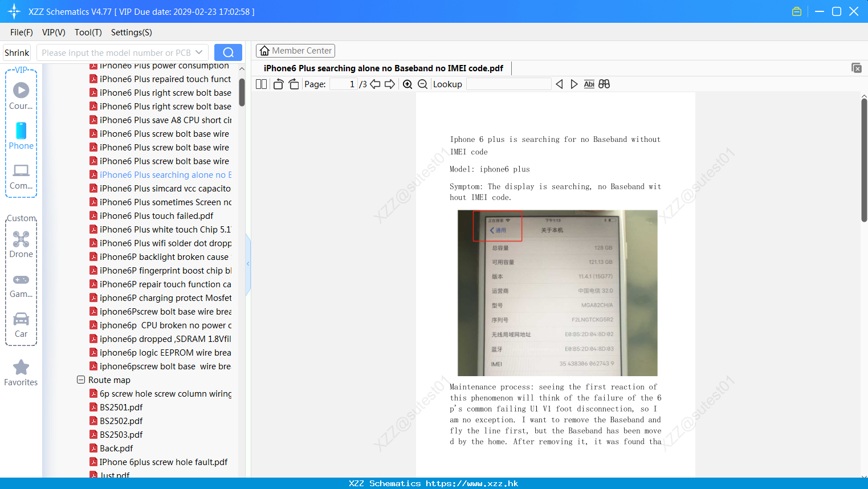This screenshot has height=489, width=868.
Task: Open BS2501.pdf in Route map
Action: point(116,407)
